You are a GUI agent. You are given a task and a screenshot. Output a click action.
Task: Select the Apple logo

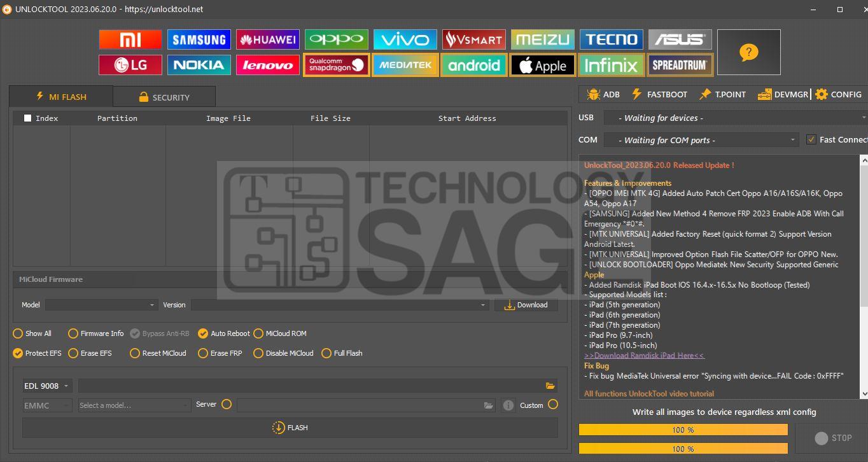point(543,65)
